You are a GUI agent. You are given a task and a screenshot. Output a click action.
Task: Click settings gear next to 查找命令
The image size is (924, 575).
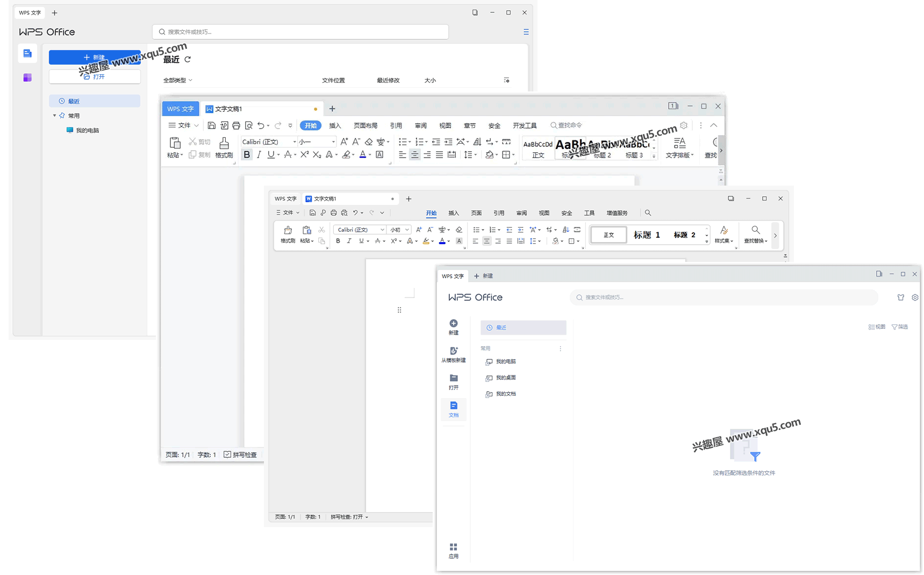684,125
